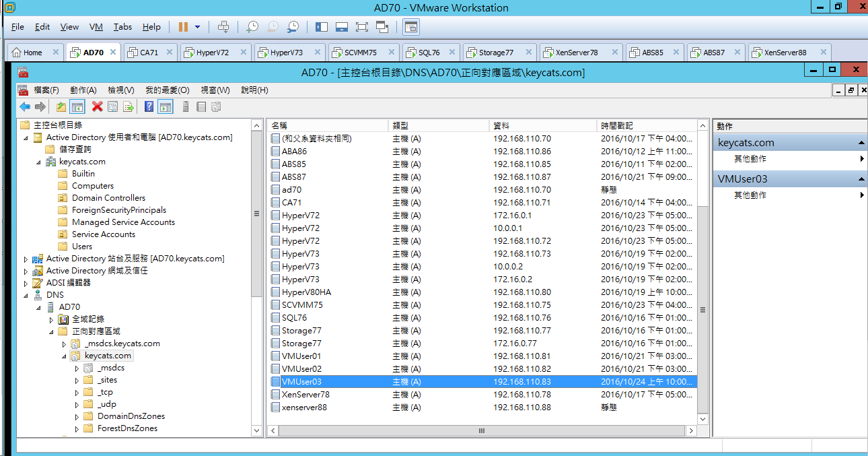
Task: Click the multiple records icon in toolbar
Action: click(x=217, y=106)
